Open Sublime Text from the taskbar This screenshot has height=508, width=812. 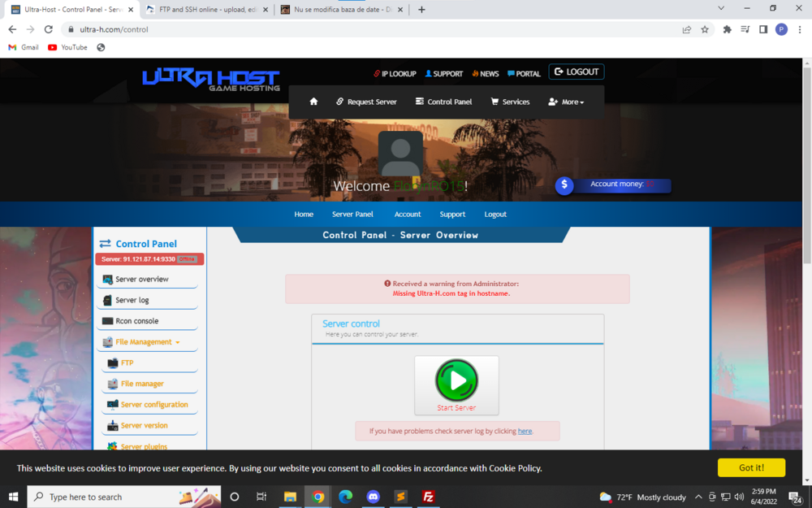[400, 497]
